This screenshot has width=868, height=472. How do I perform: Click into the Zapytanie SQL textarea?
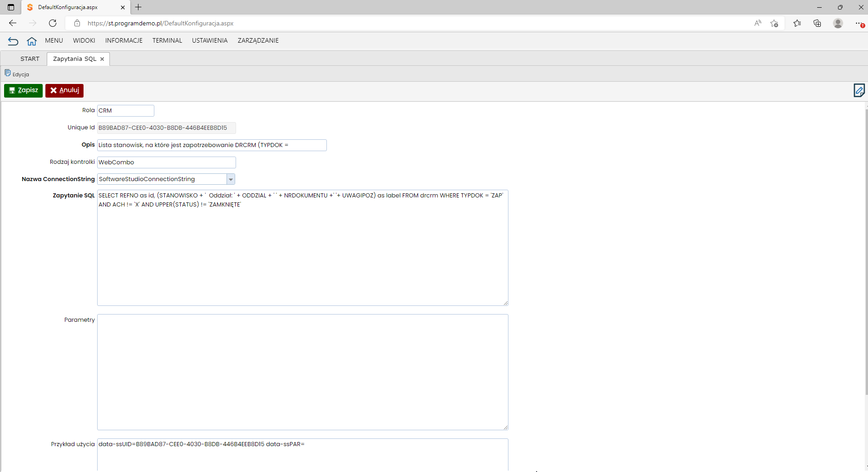[x=303, y=248]
